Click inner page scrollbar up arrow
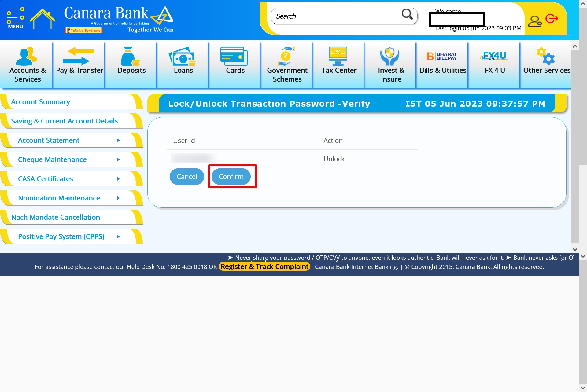The height and width of the screenshot is (392, 587). (x=575, y=46)
